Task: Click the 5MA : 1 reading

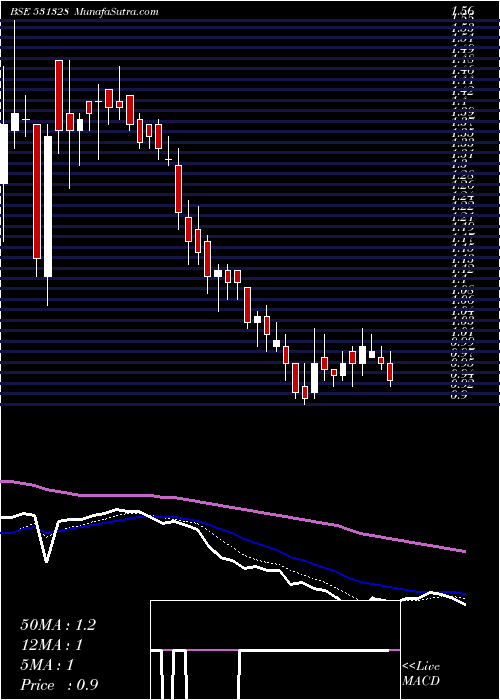Action: 47,665
